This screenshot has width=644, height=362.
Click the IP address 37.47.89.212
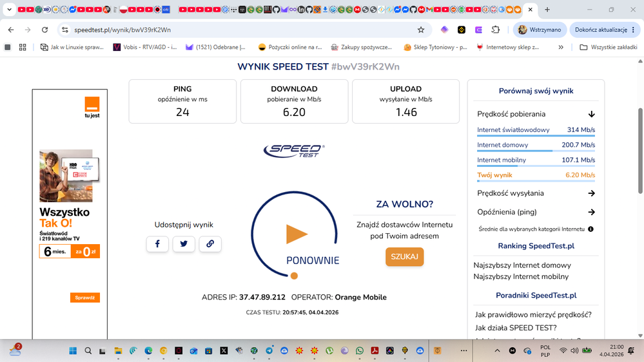(x=262, y=297)
